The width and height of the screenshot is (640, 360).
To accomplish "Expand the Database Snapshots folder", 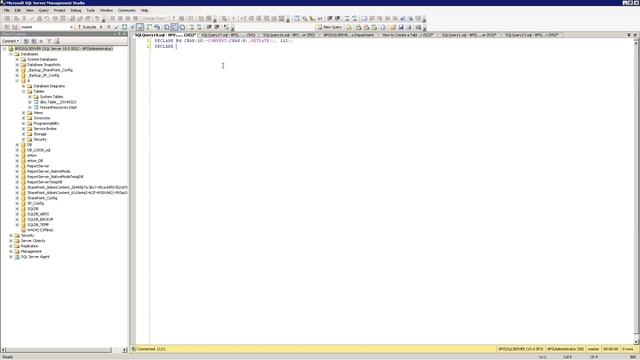I will [17, 64].
